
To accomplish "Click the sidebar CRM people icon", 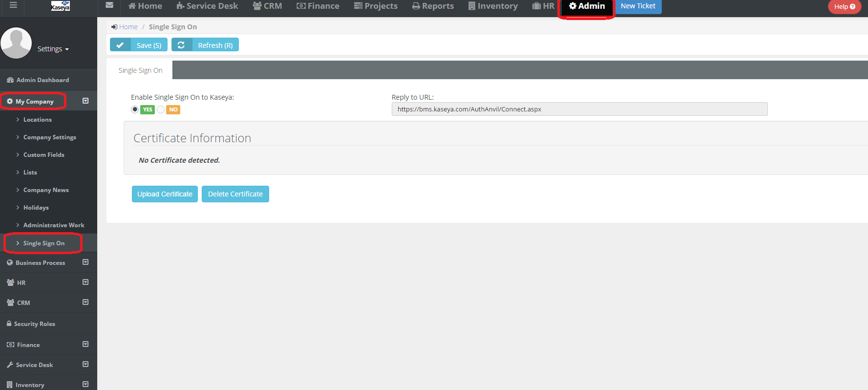I will 10,303.
